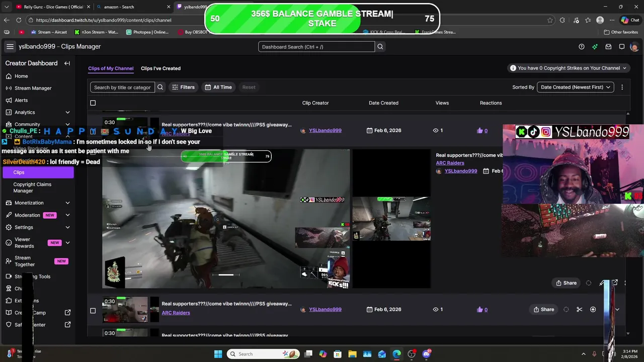
Task: Open the Filters button
Action: (183, 87)
